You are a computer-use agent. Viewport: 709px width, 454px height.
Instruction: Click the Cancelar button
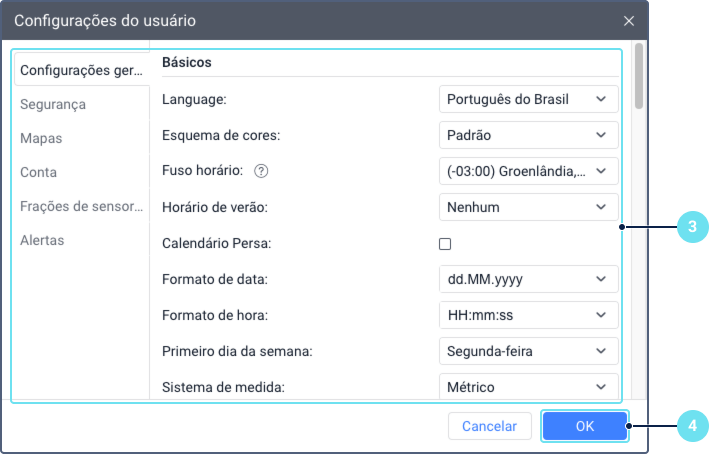489,426
